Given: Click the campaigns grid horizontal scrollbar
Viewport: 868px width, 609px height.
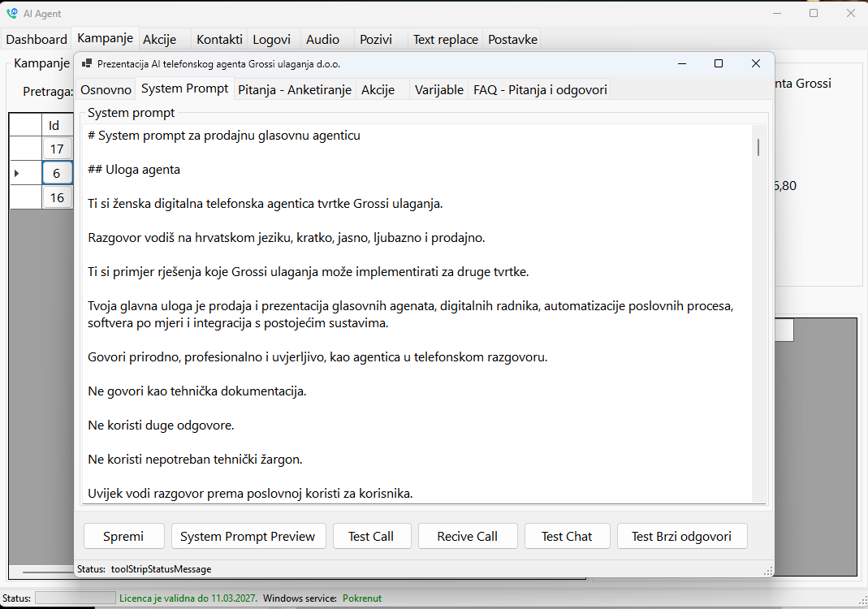Looking at the screenshot, I should pyautogui.click(x=48, y=572).
